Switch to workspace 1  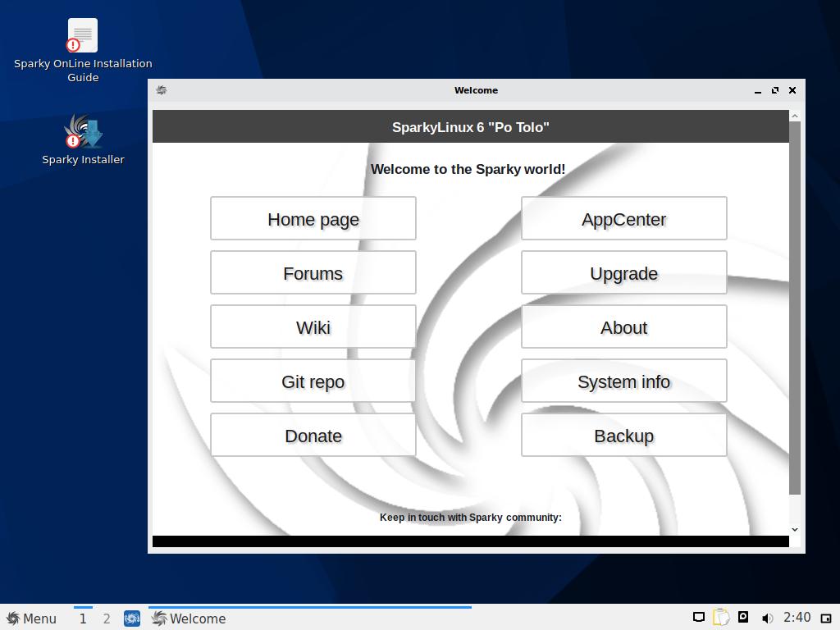coord(83,619)
